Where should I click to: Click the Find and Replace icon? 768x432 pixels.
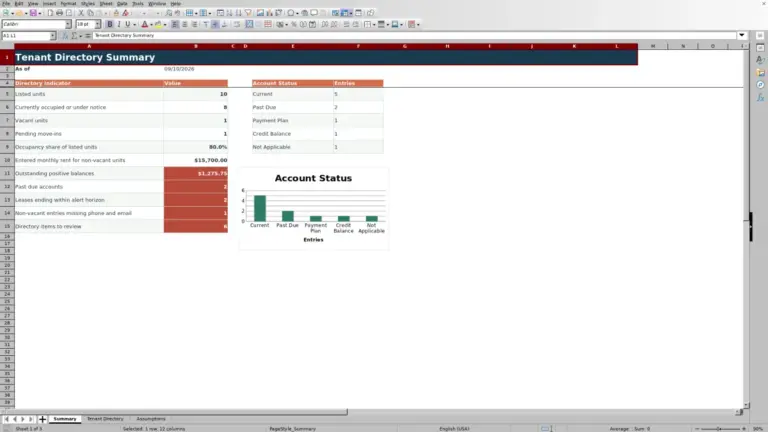click(x=168, y=13)
